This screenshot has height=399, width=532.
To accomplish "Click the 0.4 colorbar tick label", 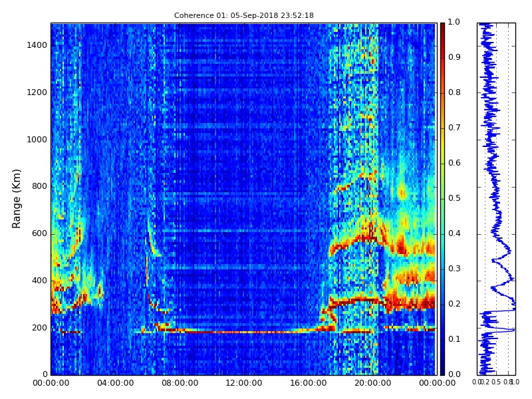I will point(454,233).
